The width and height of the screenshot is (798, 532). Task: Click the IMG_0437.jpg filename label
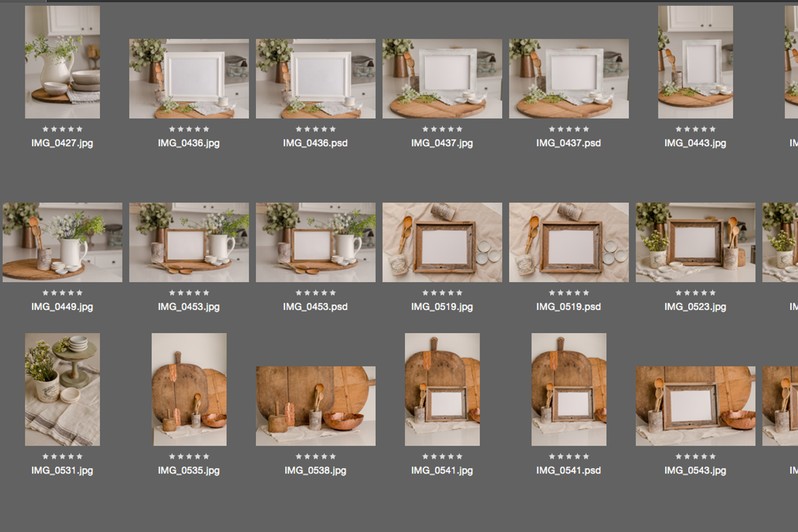(442, 143)
